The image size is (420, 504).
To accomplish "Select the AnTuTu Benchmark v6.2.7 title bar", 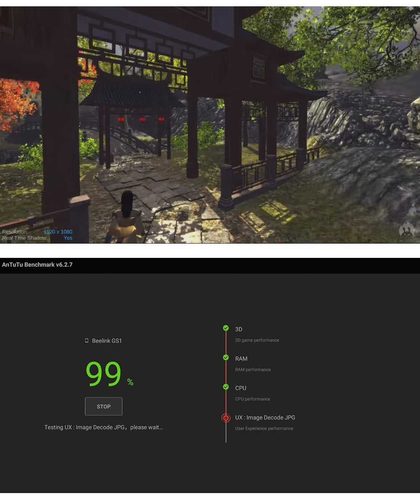I will pos(37,265).
